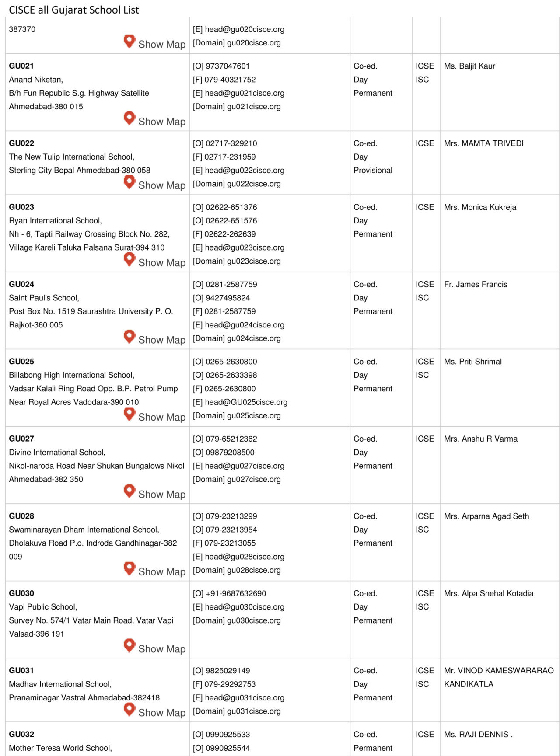560x756 pixels.
Task: Click map pin for Saint Paul's School Rajkot
Action: (129, 336)
